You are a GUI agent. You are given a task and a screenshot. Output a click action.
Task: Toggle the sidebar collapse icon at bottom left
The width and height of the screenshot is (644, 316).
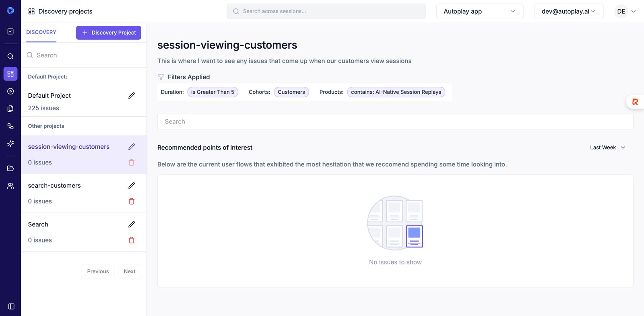tap(11, 306)
